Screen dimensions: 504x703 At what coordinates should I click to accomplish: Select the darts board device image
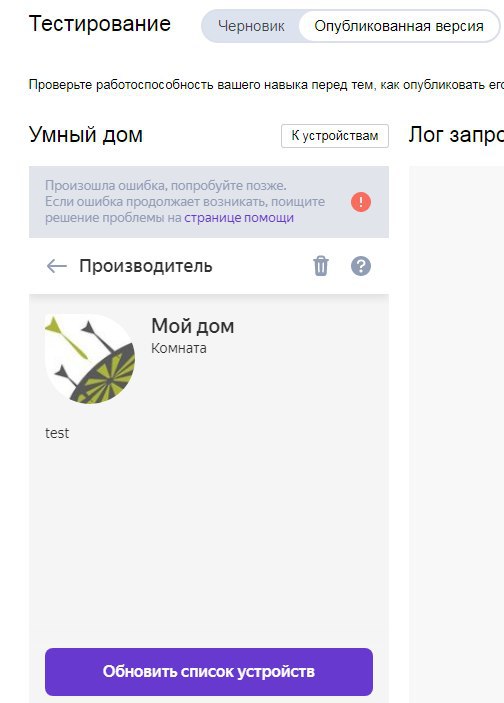90,359
